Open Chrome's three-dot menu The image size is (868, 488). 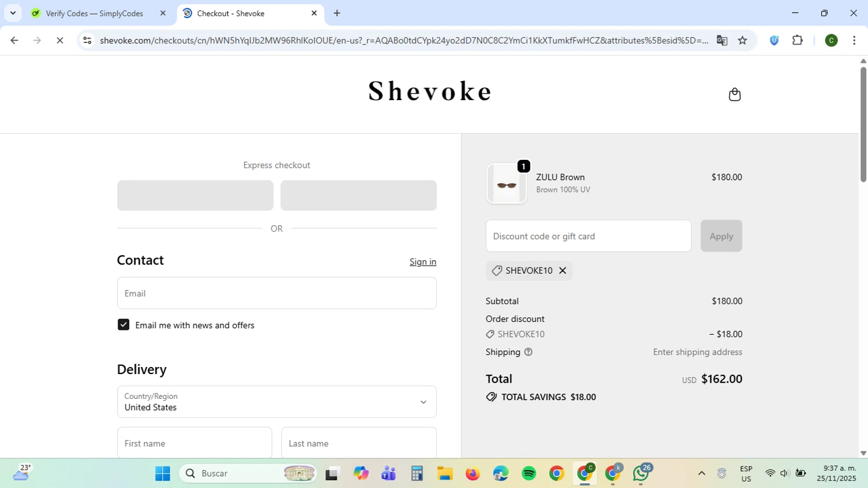pyautogui.click(x=854, y=41)
